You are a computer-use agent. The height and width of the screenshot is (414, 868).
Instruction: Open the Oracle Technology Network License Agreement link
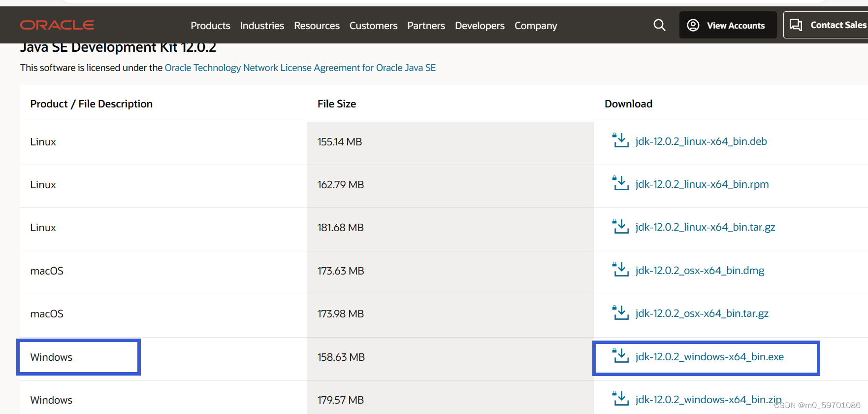click(x=300, y=68)
